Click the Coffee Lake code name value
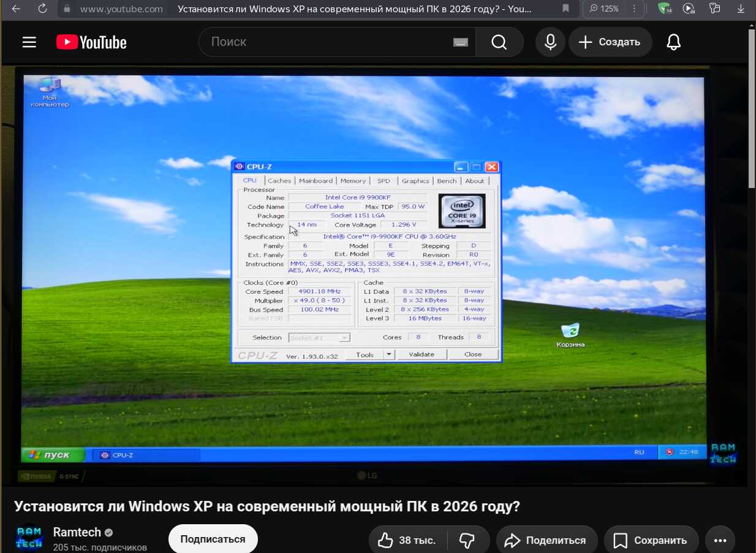 point(325,206)
